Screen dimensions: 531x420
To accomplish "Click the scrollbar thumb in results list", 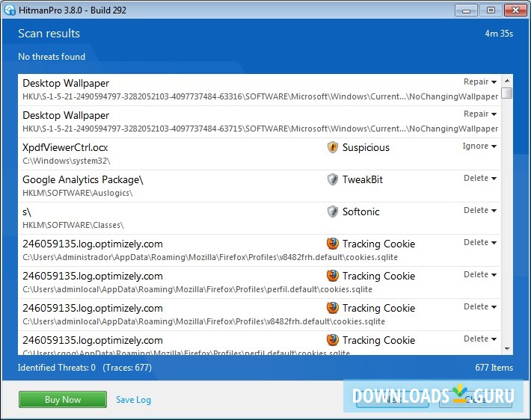I will pos(507,93).
